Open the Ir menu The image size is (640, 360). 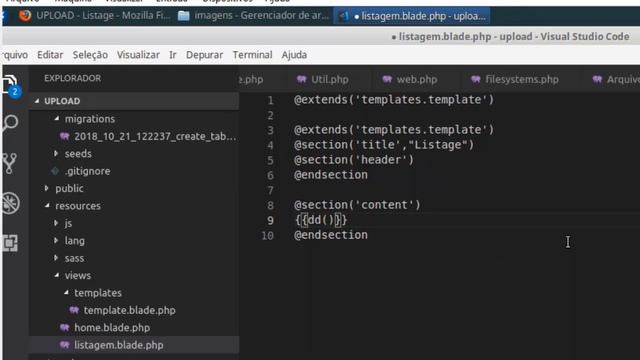coord(173,55)
